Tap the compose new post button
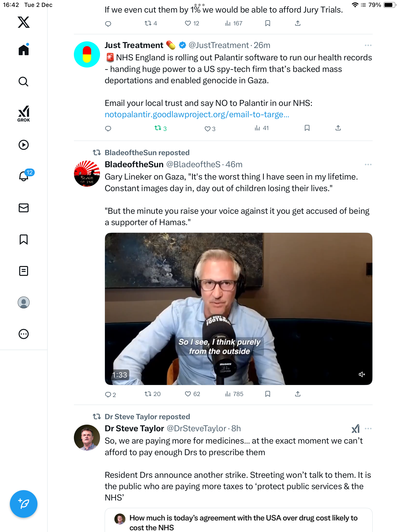399x532 pixels. click(x=24, y=504)
